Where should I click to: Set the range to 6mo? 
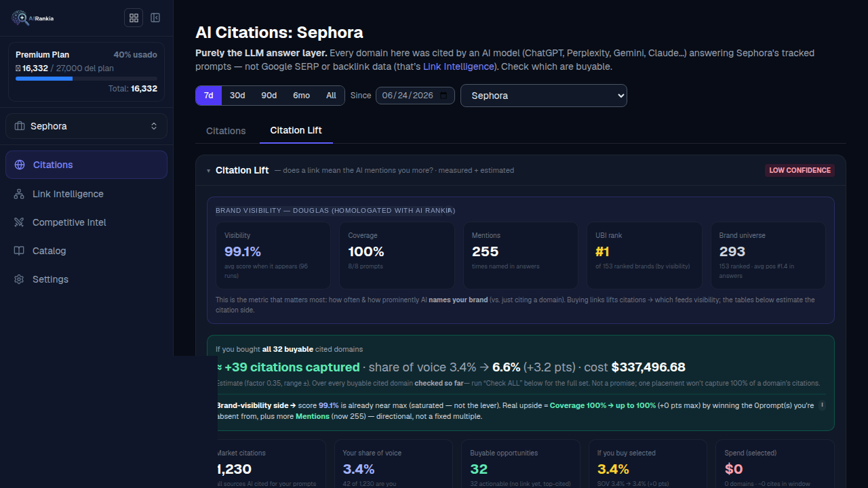tap(302, 96)
